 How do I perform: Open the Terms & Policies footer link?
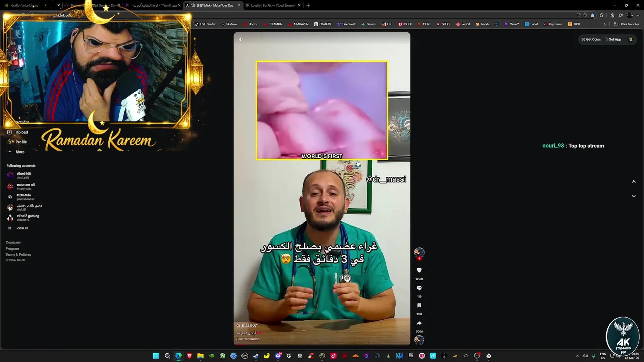[18, 255]
